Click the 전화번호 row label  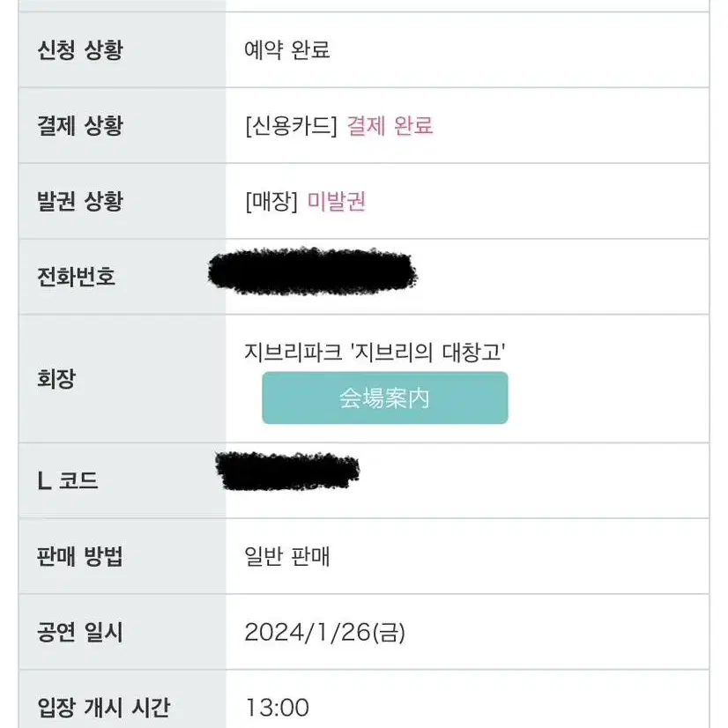76,277
